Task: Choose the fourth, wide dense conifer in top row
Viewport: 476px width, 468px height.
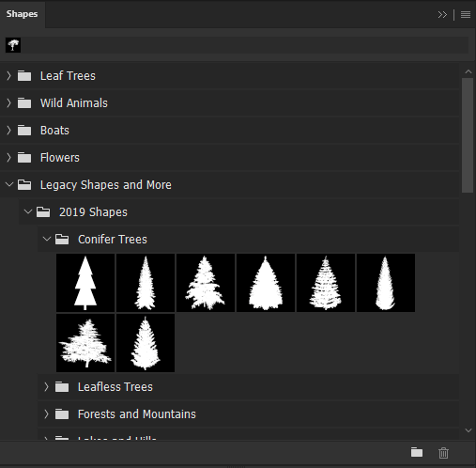Action: (x=266, y=283)
